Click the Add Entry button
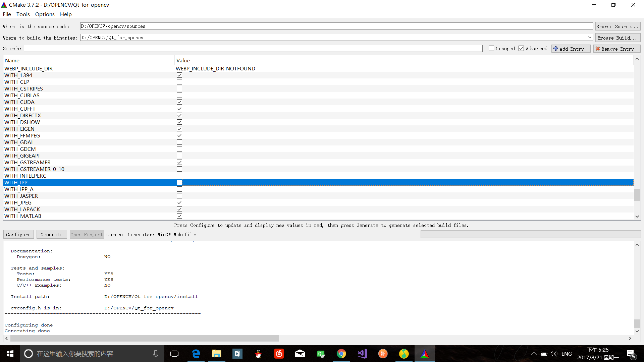The width and height of the screenshot is (644, 362). pos(571,49)
